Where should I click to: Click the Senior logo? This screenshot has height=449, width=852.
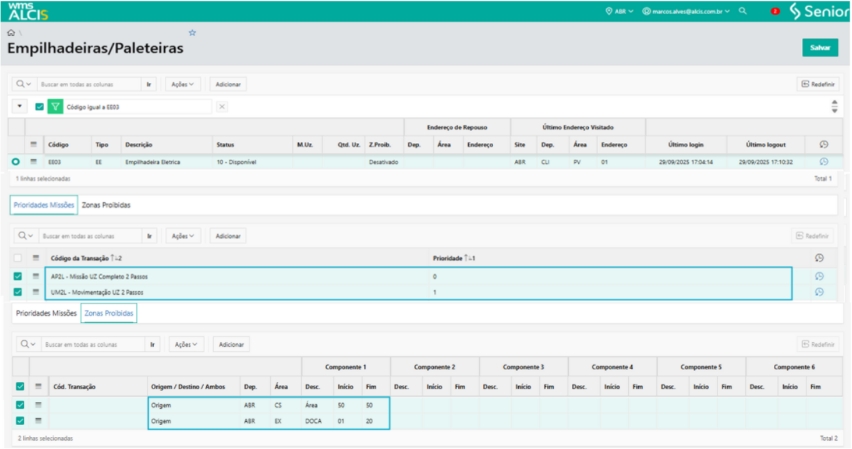(x=818, y=11)
